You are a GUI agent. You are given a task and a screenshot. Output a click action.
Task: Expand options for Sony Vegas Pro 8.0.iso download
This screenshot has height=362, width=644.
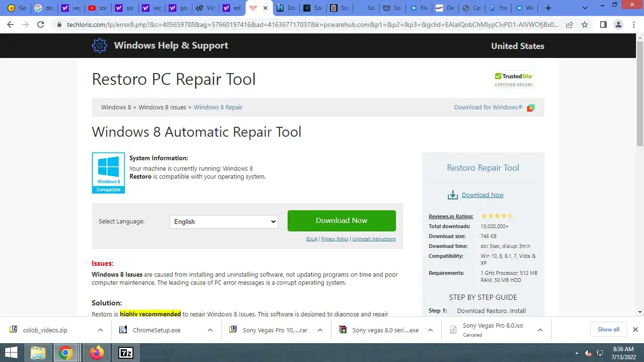tap(540, 330)
